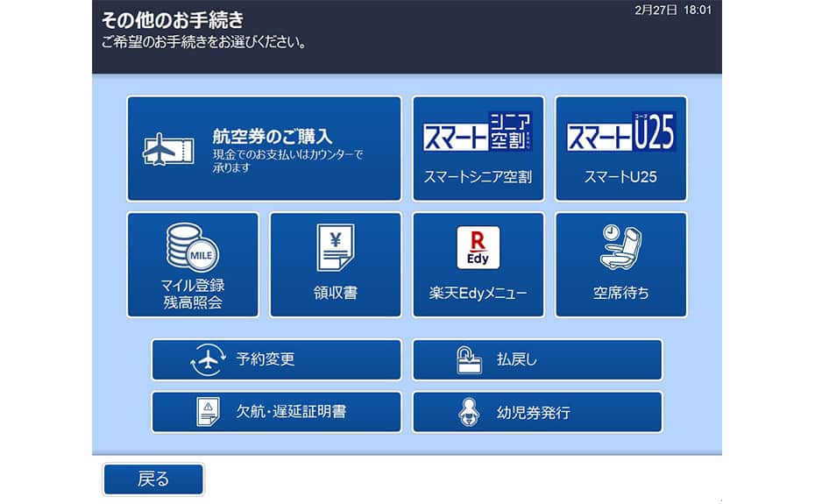Image resolution: width=815 pixels, height=504 pixels.
Task: Open 航空券のご購入 ticket purchase text
Action: point(273,137)
